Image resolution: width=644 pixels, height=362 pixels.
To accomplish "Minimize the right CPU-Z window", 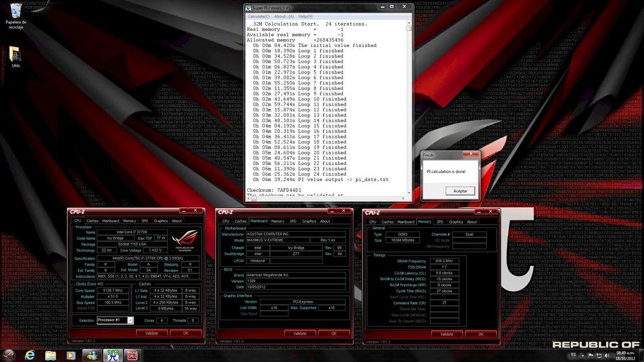I will coord(478,211).
